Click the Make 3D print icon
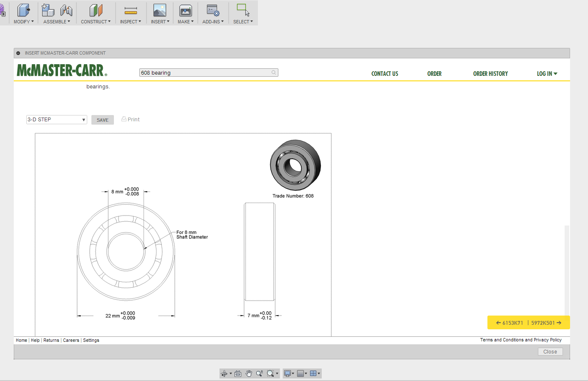Screen dimensions: 588x381 click(x=186, y=10)
